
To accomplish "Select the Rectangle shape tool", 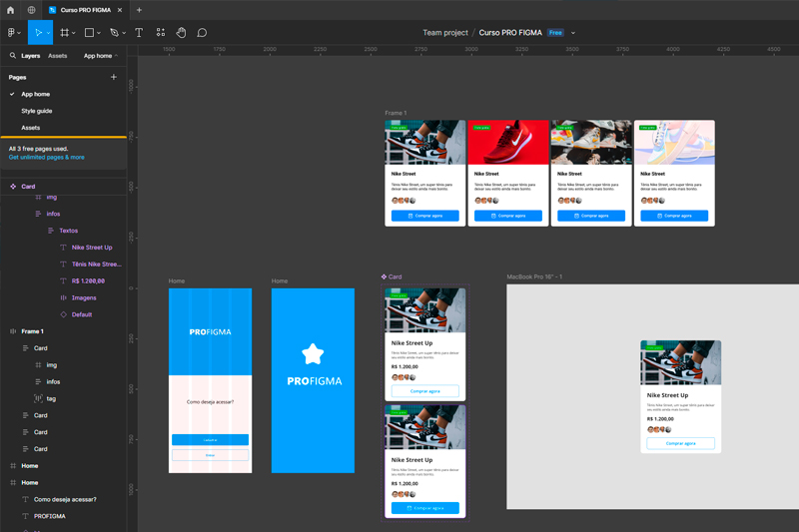I will click(89, 33).
